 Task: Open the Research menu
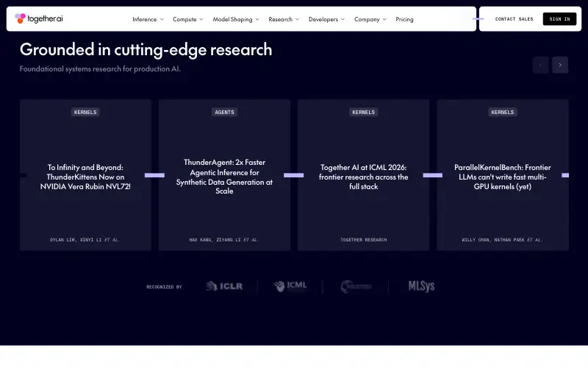pyautogui.click(x=284, y=19)
